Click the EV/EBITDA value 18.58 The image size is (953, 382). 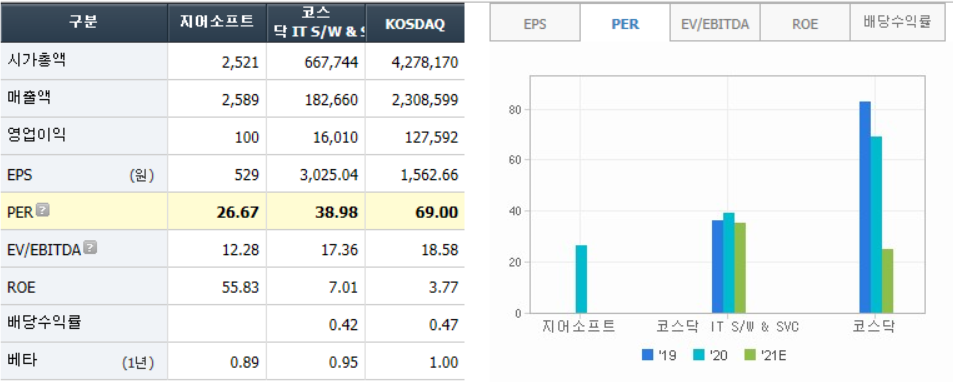pos(441,250)
